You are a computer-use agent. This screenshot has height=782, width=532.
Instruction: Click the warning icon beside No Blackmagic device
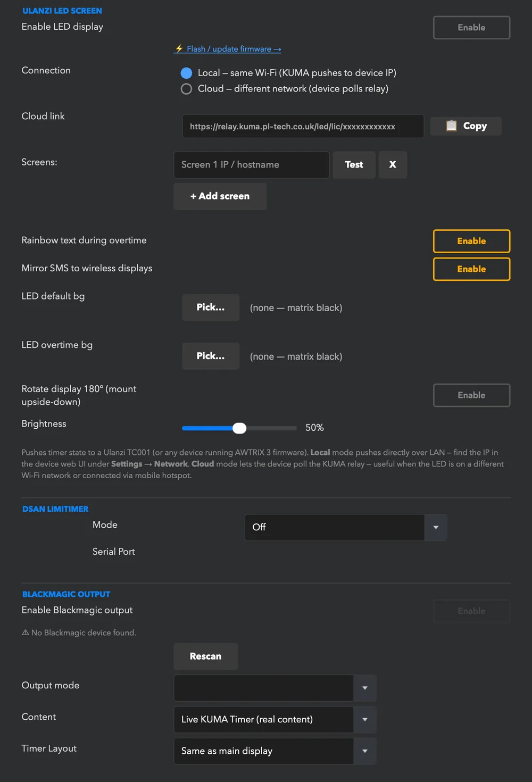25,633
